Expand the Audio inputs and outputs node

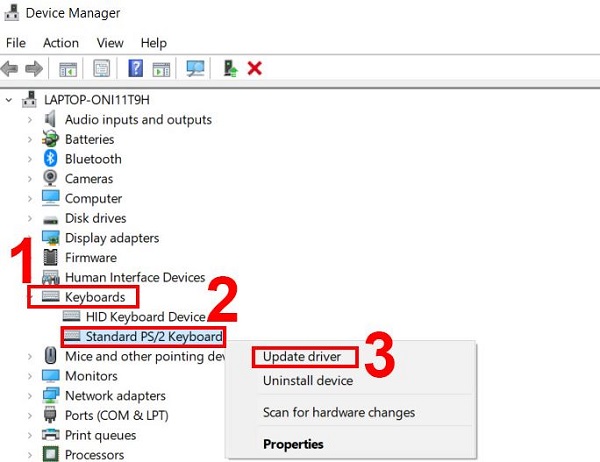click(x=32, y=120)
